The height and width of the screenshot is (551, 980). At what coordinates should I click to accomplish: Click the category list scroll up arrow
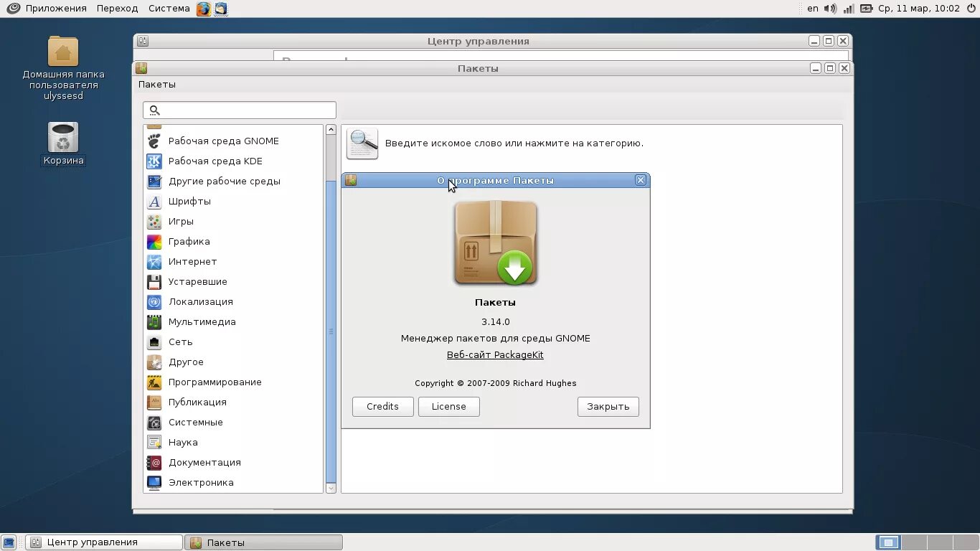[331, 130]
